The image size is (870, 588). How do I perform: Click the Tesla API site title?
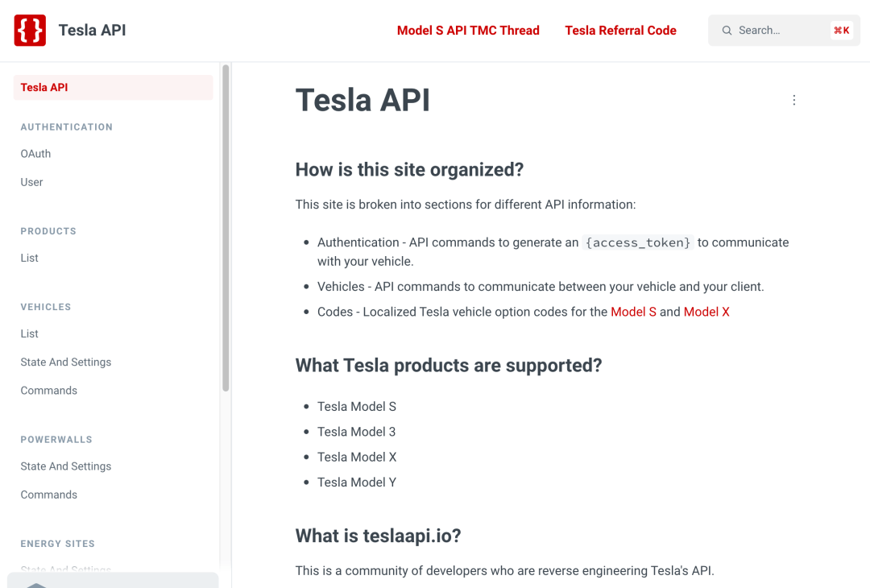click(92, 30)
